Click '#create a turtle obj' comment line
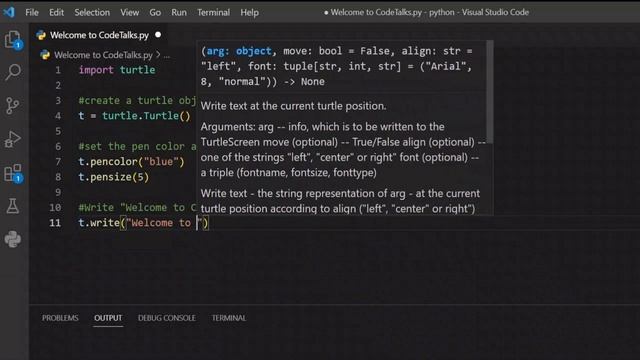 pos(137,100)
